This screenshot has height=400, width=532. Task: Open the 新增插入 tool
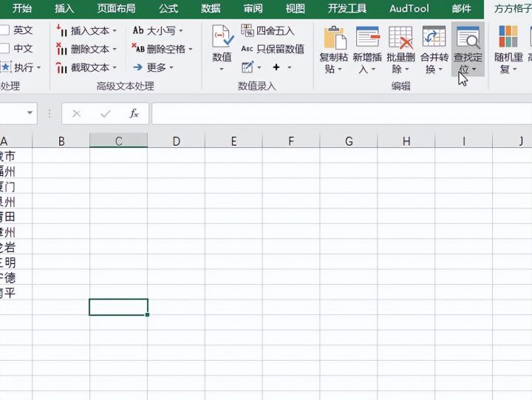click(x=366, y=50)
